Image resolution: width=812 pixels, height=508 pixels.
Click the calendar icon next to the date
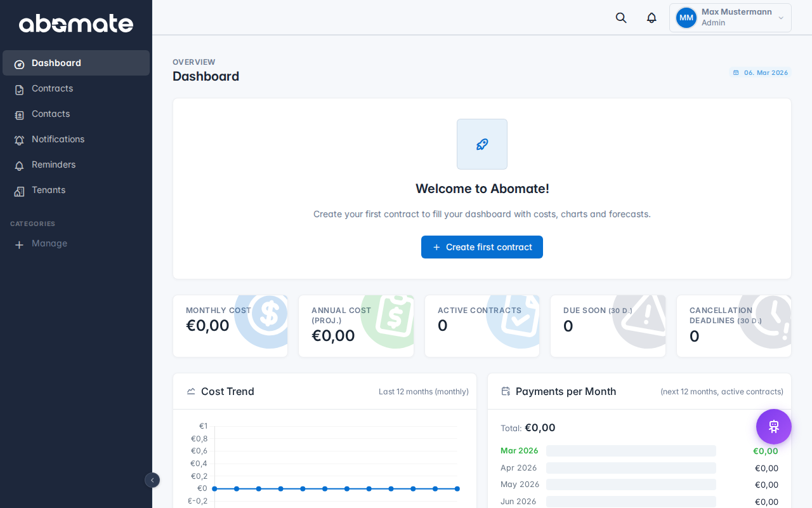click(x=735, y=72)
